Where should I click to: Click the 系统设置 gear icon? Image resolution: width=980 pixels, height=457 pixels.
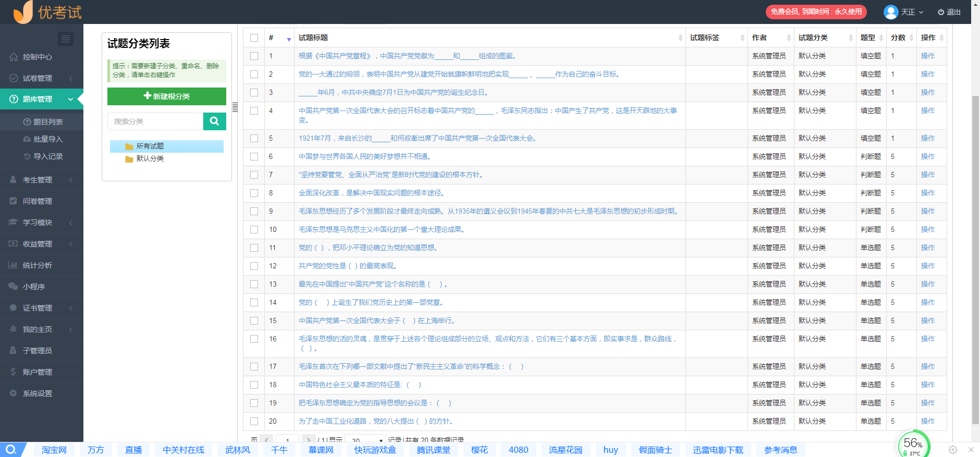coord(13,393)
